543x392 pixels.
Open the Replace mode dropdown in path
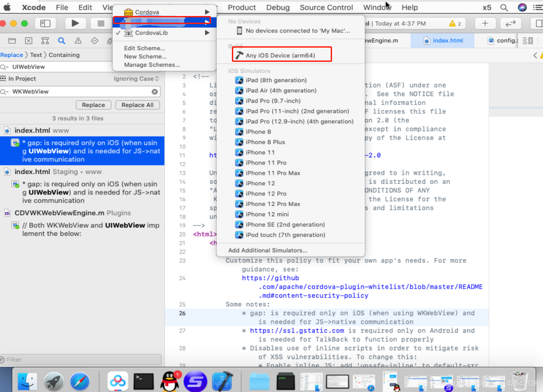click(12, 55)
